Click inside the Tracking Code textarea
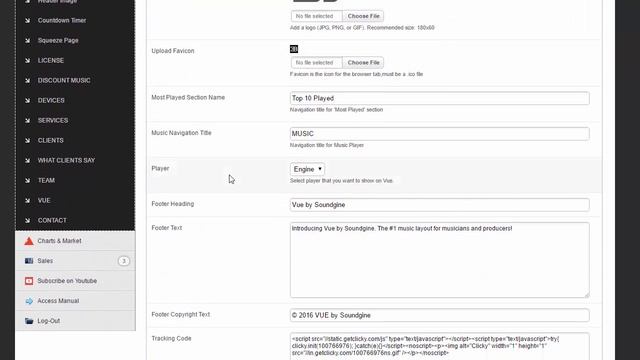The width and height of the screenshot is (640, 360). point(440,347)
